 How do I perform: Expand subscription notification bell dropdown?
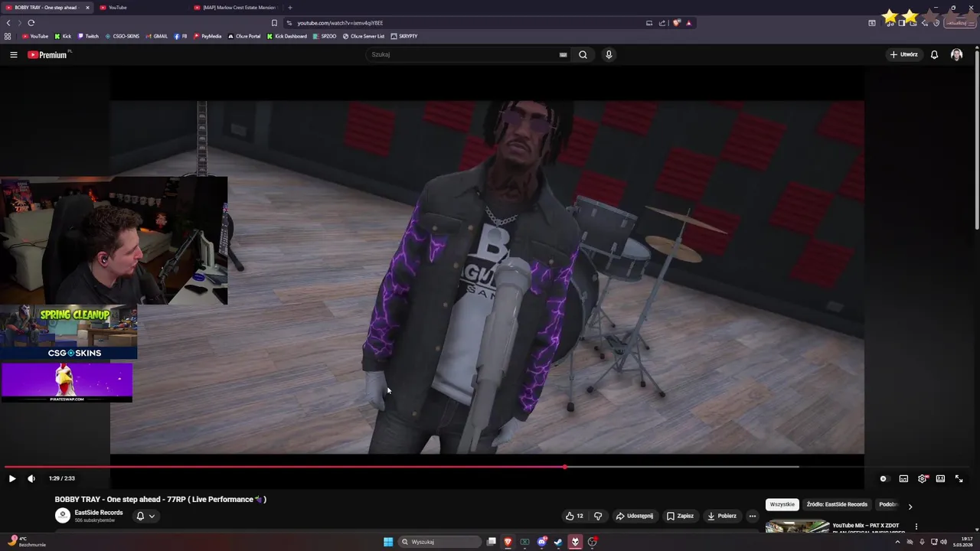pos(145,516)
